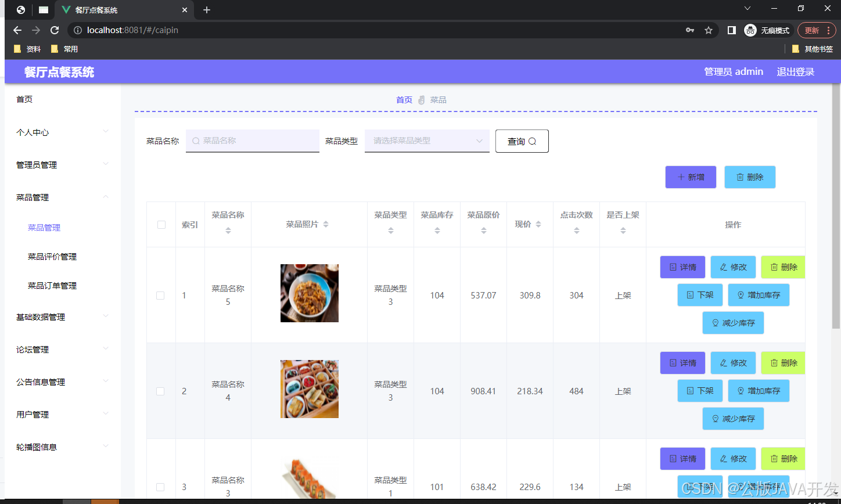Tick the checkbox for row 菜品名称4
This screenshot has height=504, width=841.
coord(160,391)
